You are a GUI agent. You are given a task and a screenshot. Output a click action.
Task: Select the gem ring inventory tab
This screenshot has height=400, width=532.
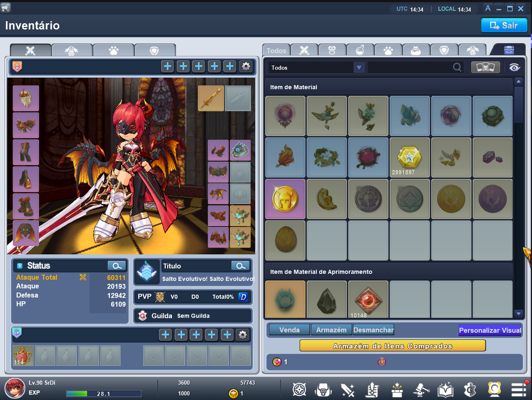point(332,50)
